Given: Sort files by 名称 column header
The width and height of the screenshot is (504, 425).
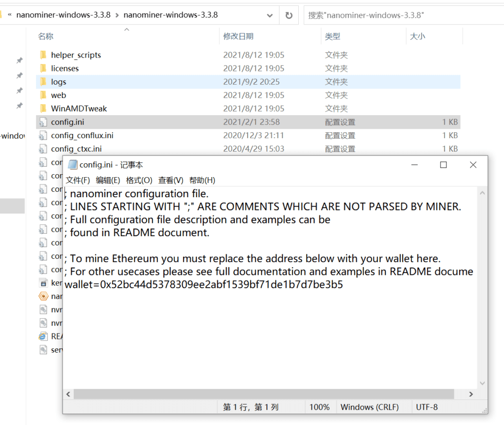Looking at the screenshot, I should click(x=46, y=36).
